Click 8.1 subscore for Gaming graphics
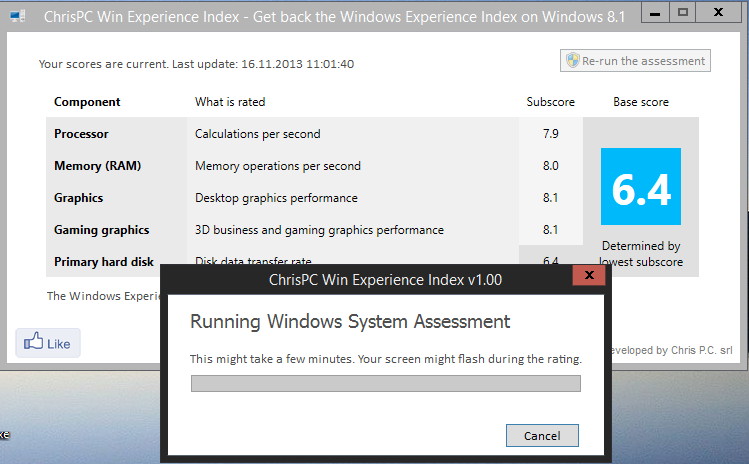Viewport: 749px width, 464px height. coord(550,229)
